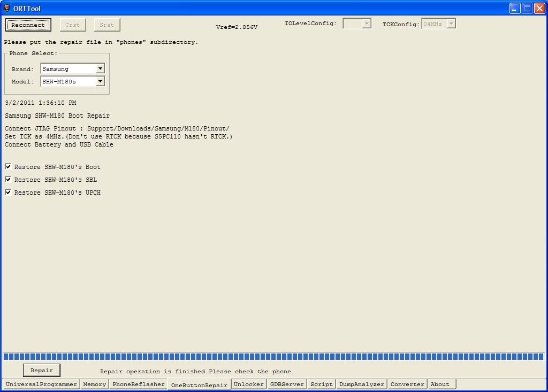Click the 'Repair operation is finished' status message

click(197, 371)
